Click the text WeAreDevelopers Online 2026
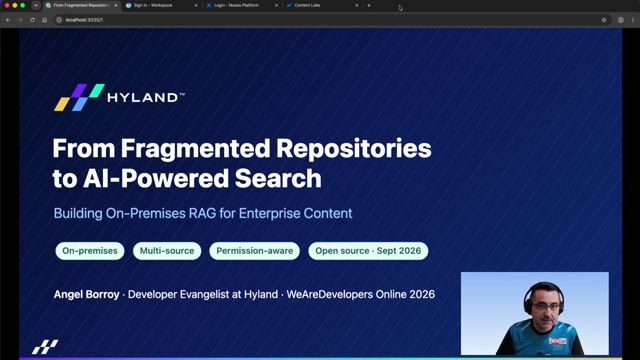This screenshot has width=640, height=360. (360, 294)
